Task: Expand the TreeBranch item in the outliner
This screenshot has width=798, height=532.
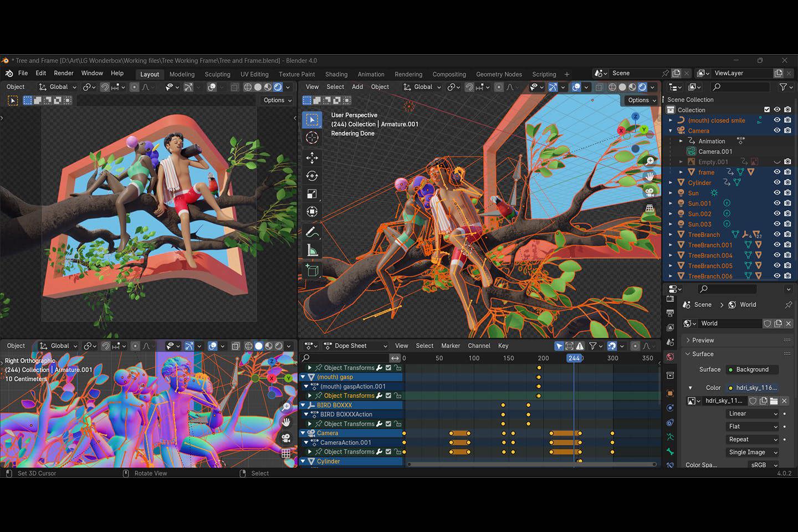Action: click(x=671, y=234)
